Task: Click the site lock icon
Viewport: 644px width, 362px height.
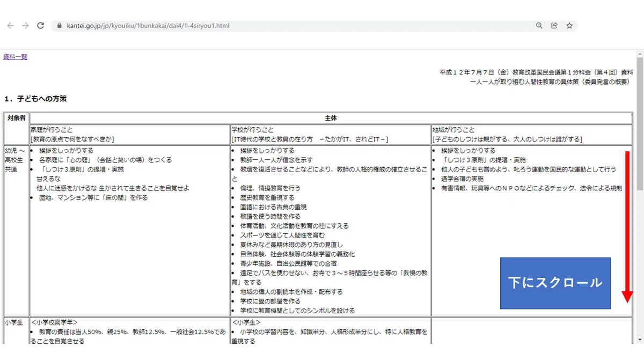Action: click(x=60, y=26)
